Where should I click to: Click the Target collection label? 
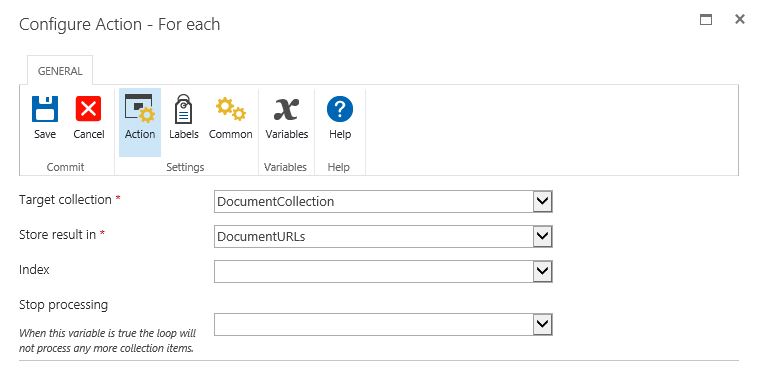coord(65,200)
